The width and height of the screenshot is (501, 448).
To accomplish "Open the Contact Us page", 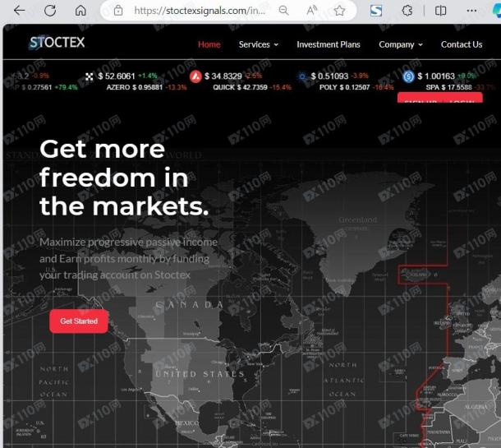I will 462,44.
